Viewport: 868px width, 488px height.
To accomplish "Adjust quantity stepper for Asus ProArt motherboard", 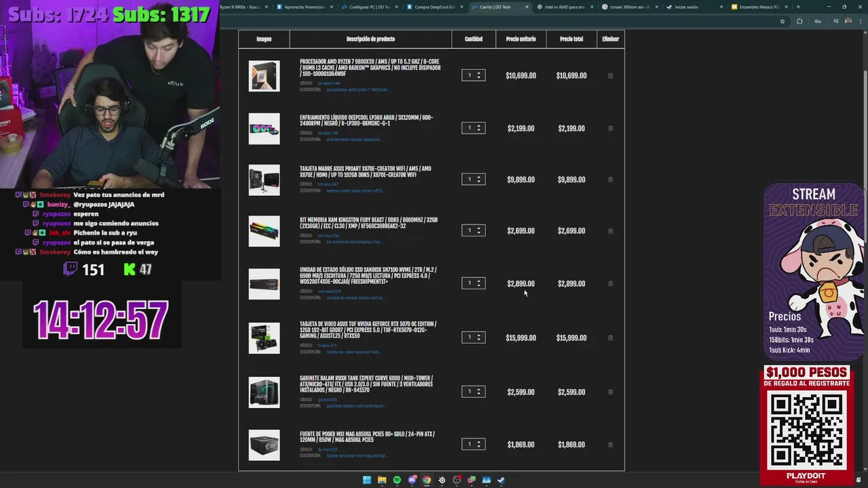I will tap(473, 179).
